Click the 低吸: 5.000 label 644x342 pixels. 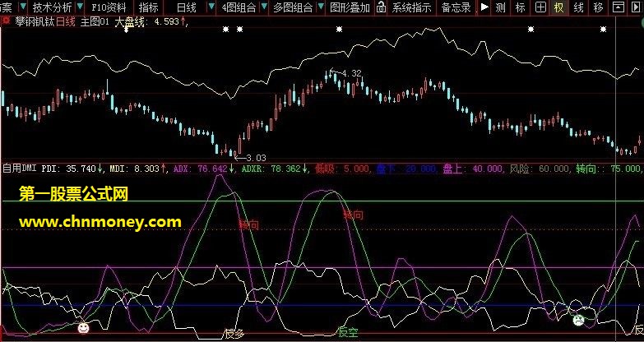342,169
